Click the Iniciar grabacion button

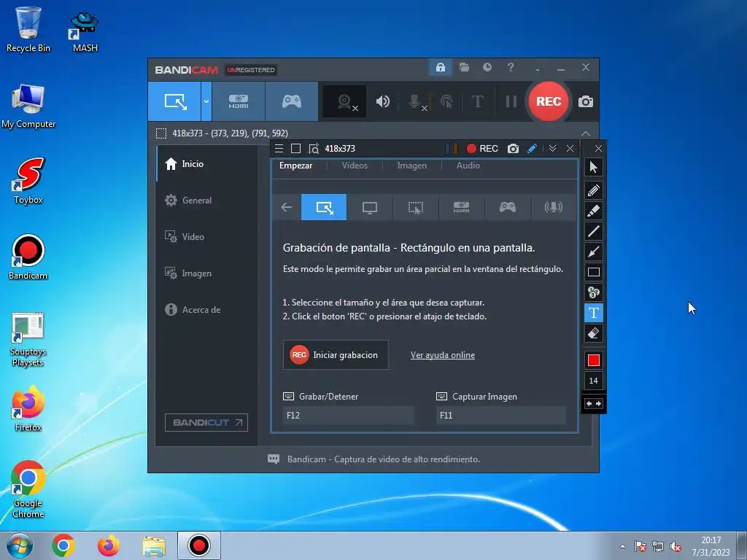point(336,355)
